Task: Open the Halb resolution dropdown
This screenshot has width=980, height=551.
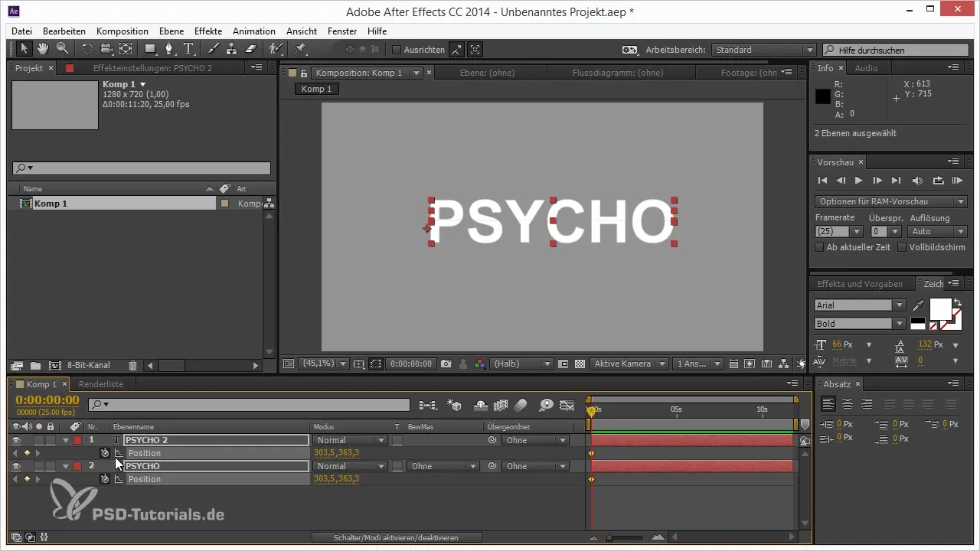Action: tap(521, 364)
